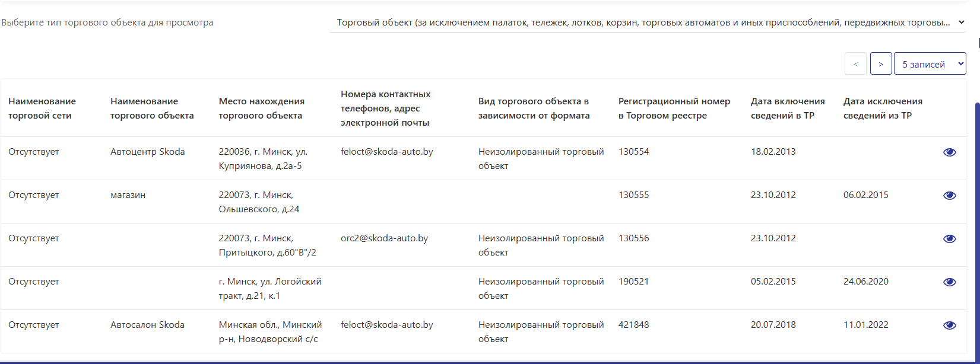Click 'Дата включения сведений в ТР' header
This screenshot has height=364, width=980.
tap(788, 108)
